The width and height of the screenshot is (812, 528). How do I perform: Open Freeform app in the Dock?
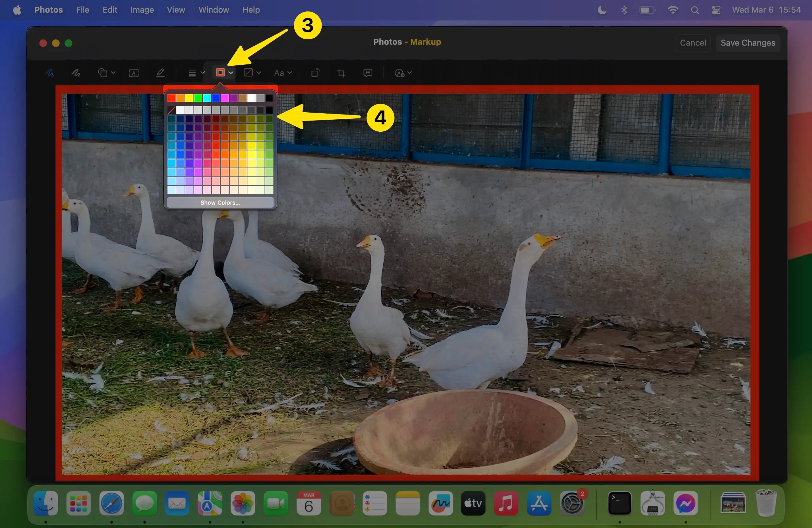coord(441,503)
